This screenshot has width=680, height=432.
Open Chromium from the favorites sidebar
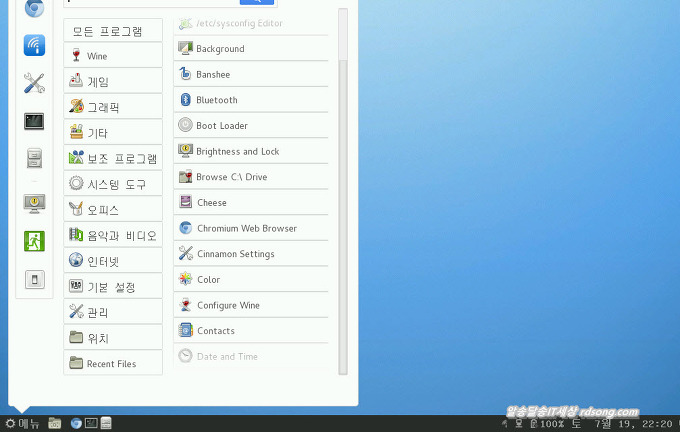[x=34, y=9]
